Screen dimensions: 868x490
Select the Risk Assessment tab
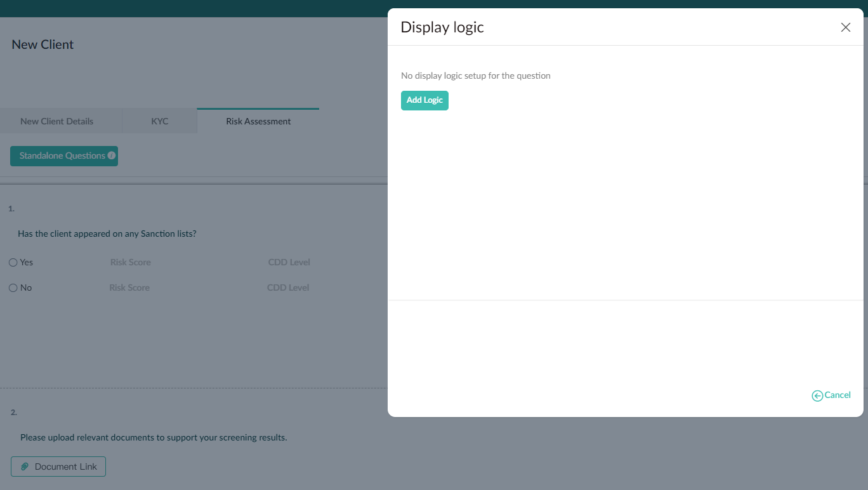pos(258,121)
